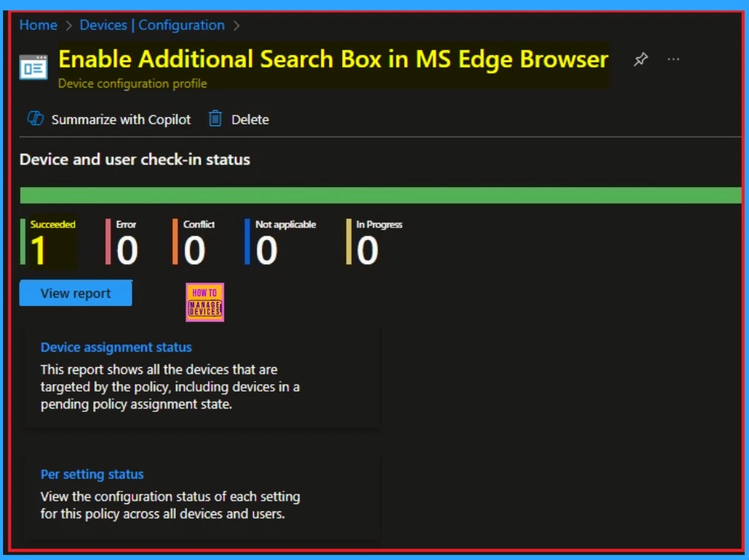The image size is (749, 560).
Task: Click the View report button
Action: pyautogui.click(x=76, y=293)
